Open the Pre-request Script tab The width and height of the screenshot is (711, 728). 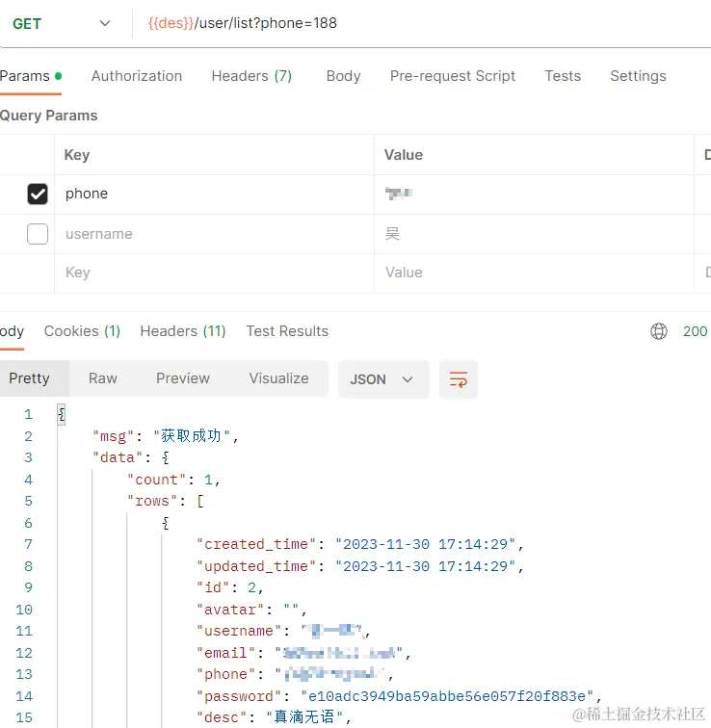pyautogui.click(x=453, y=76)
